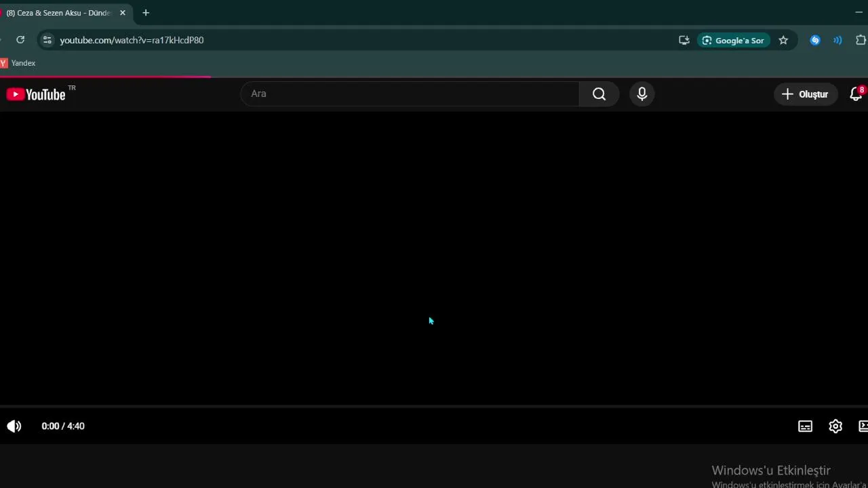Reload the page with the refresh icon
The height and width of the screenshot is (488, 868).
coord(20,40)
